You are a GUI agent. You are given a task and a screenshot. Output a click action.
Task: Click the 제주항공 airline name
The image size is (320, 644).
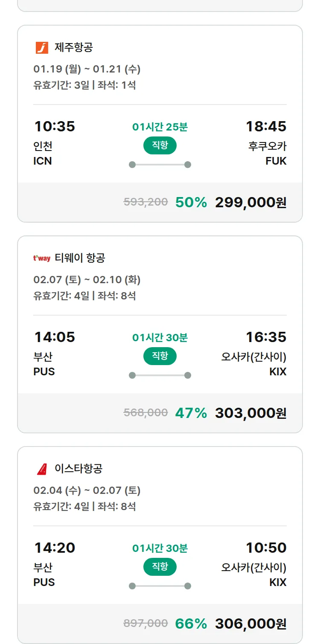73,47
